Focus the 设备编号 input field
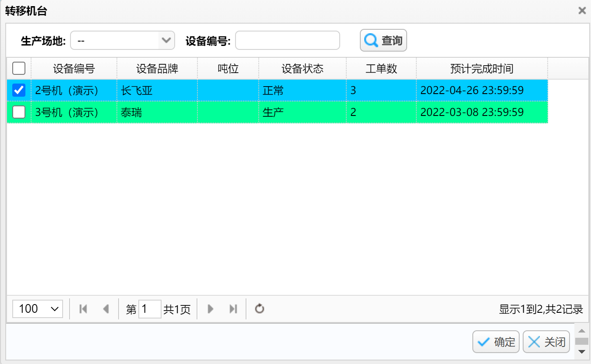Screen dimensions: 591x364 [288, 40]
